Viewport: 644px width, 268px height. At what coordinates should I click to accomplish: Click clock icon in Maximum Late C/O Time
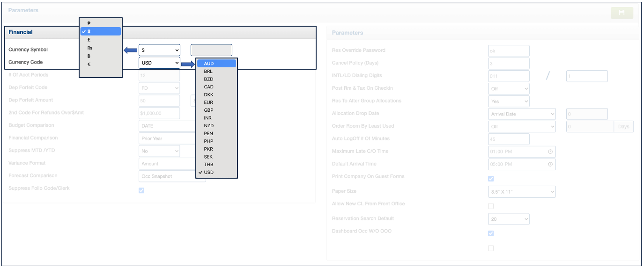(550, 152)
